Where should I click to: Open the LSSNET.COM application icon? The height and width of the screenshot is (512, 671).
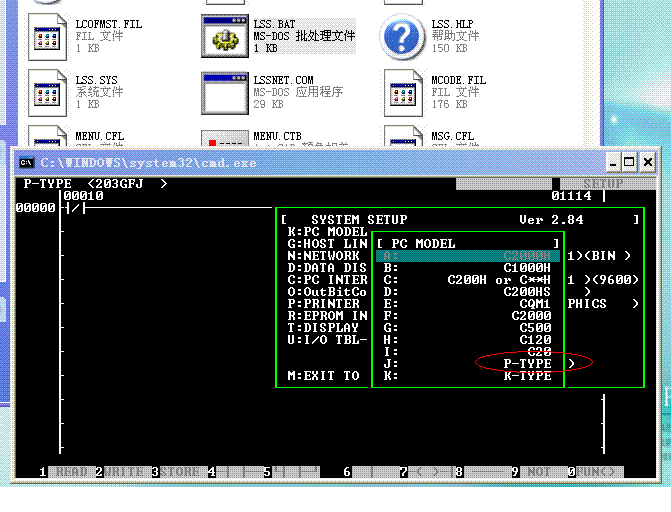click(x=226, y=92)
